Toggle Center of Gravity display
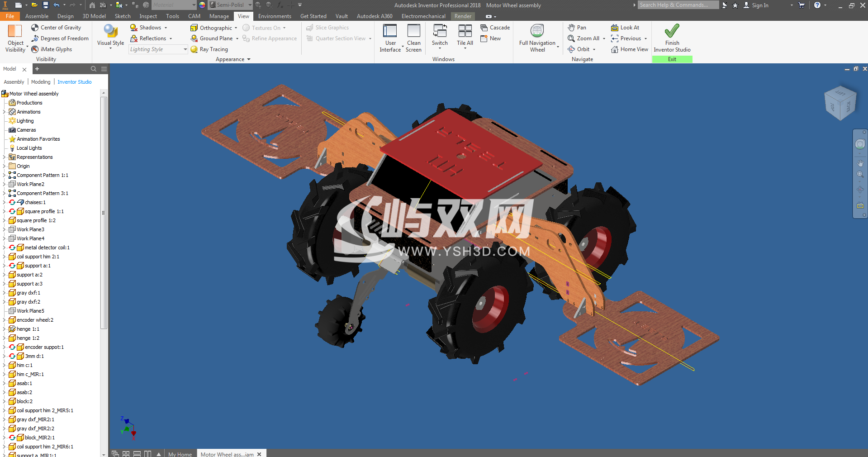 [56, 28]
